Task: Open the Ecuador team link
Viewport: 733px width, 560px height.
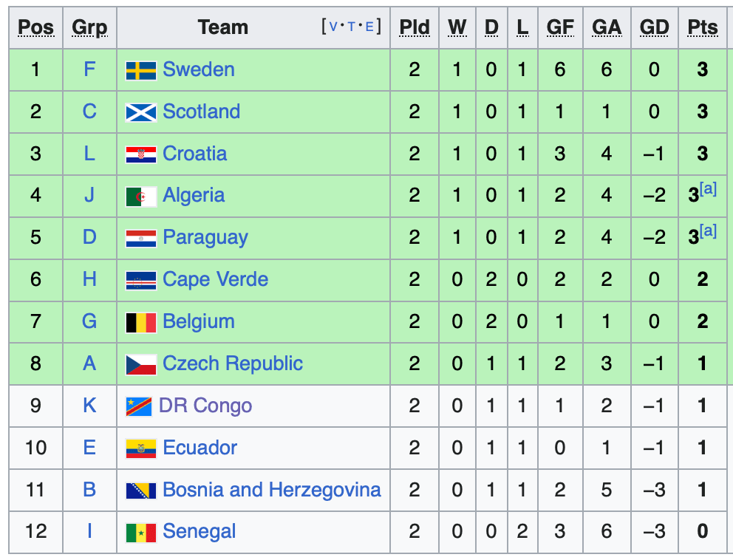Action: pyautogui.click(x=200, y=448)
